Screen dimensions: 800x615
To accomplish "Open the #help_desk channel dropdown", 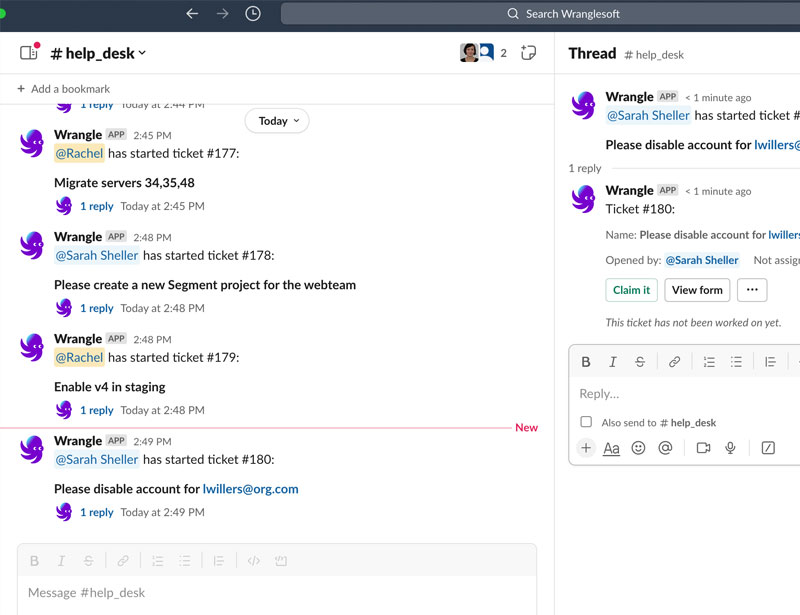I will pos(98,53).
